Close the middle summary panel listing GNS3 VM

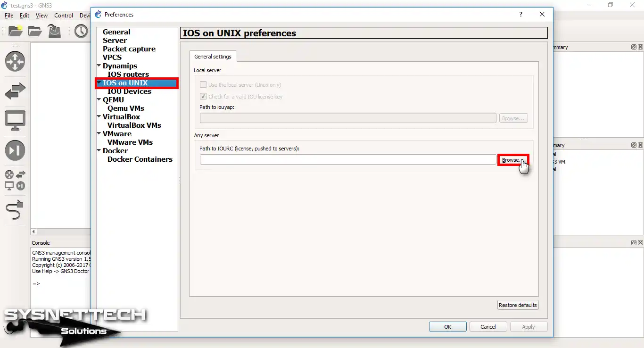640,145
